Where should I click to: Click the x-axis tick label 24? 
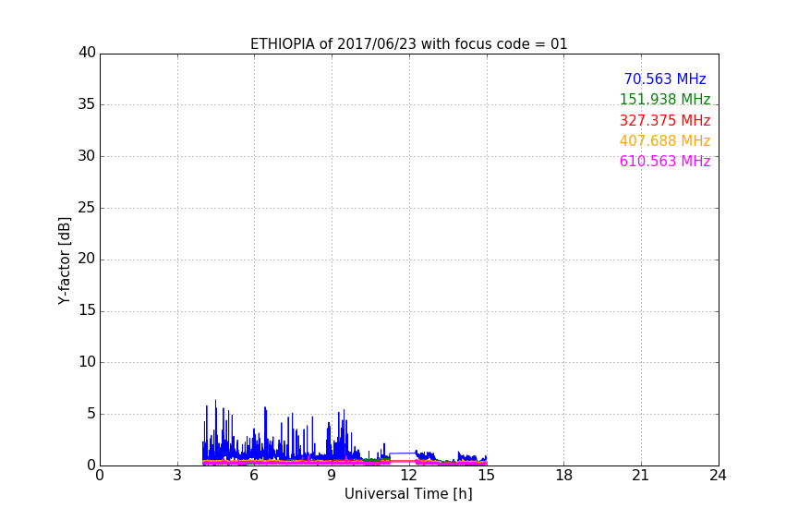tap(718, 476)
